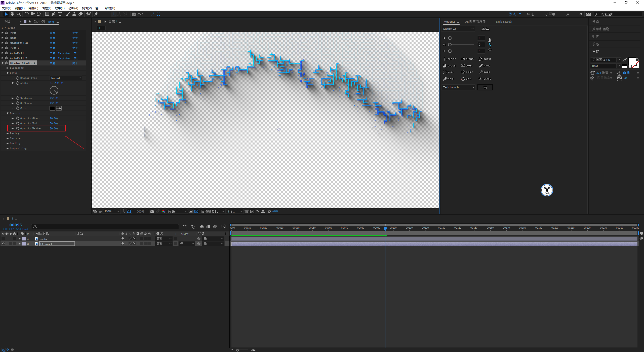Screen dimensions: 644x352
Task: Open the timeline Graph Editor icon
Action: [223, 227]
